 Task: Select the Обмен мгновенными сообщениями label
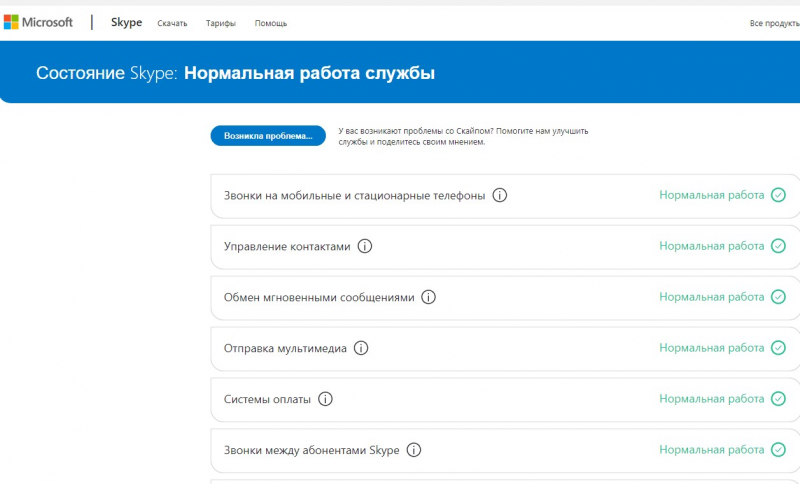[x=319, y=298]
